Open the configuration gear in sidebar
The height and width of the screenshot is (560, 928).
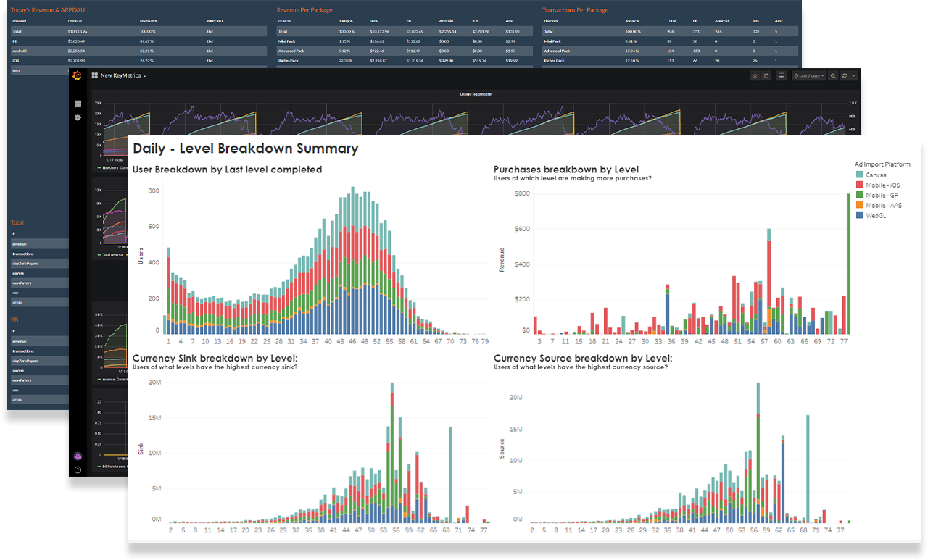tap(78, 117)
